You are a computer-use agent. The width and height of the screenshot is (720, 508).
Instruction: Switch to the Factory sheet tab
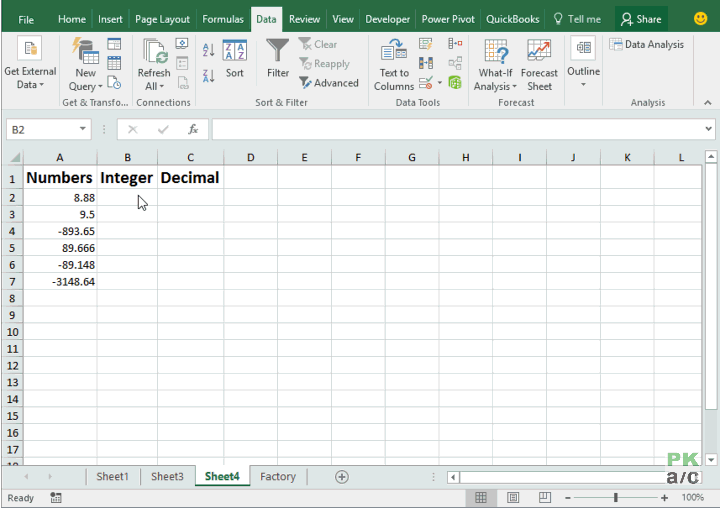click(278, 476)
